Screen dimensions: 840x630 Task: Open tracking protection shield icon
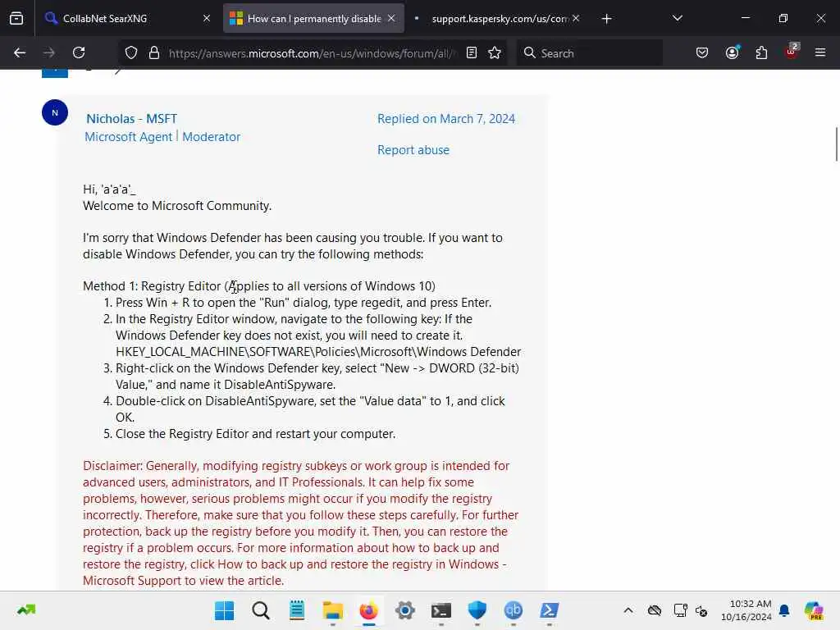click(131, 52)
